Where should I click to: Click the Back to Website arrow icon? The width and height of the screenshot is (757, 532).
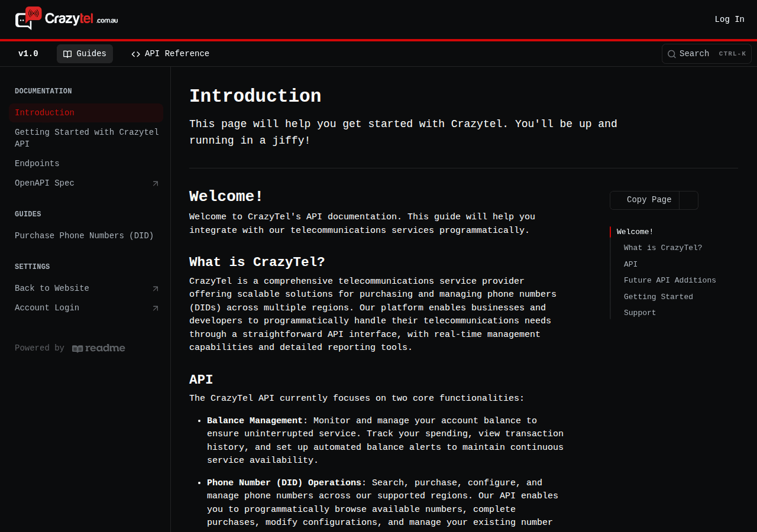point(156,289)
